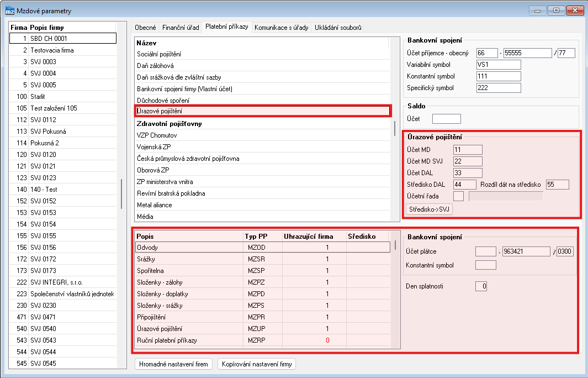This screenshot has height=378, width=588.
Task: Select the Testovacia firma row
Action: tap(52, 50)
